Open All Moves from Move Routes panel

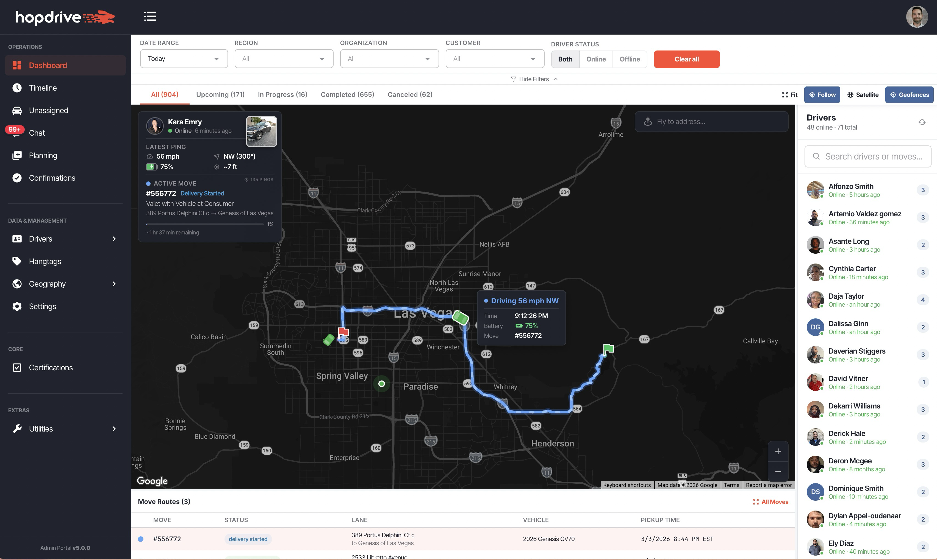[770, 502]
